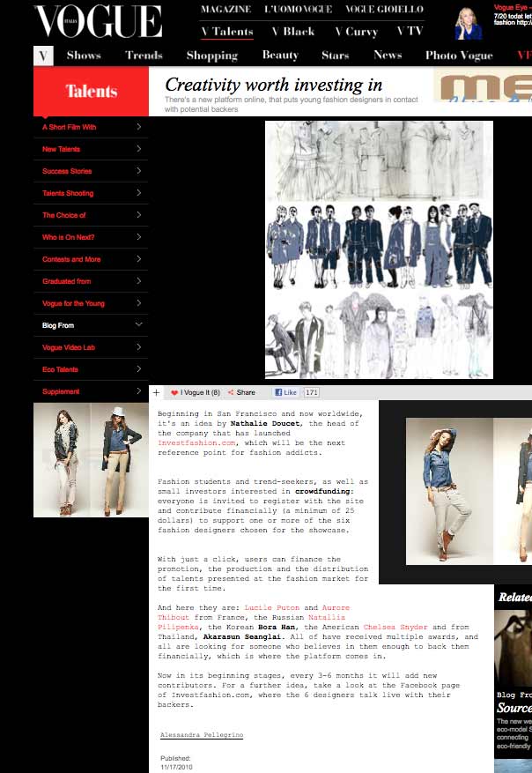Open the Beauty section
This screenshot has width=532, height=773.
point(280,56)
